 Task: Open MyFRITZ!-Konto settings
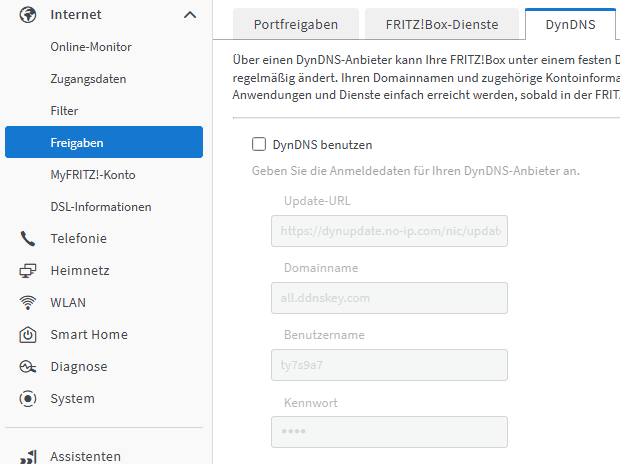[x=93, y=175]
